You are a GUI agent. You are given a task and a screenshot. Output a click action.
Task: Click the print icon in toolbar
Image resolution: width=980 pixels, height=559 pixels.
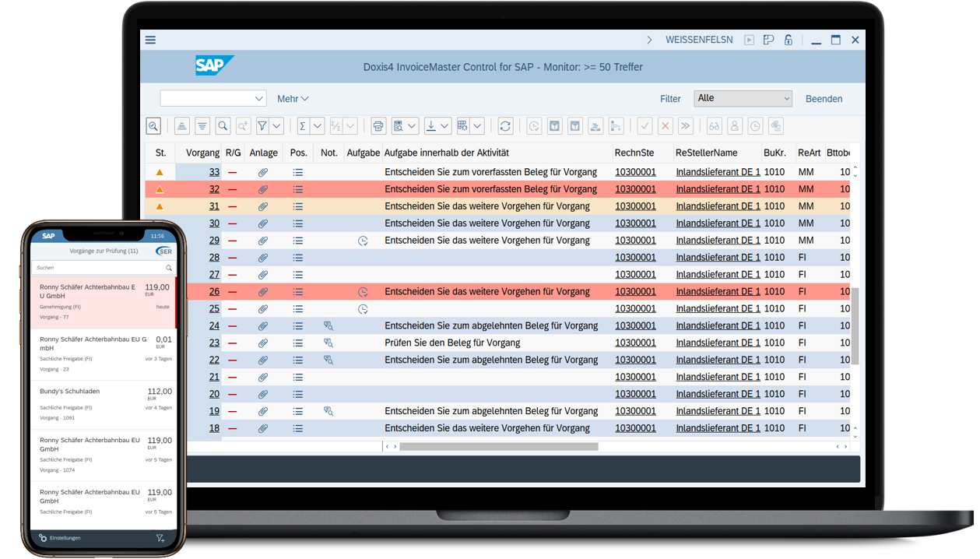point(378,126)
